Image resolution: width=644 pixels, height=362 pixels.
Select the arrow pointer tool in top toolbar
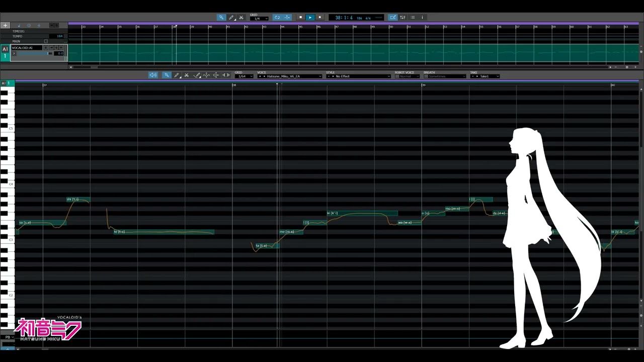pos(221,17)
